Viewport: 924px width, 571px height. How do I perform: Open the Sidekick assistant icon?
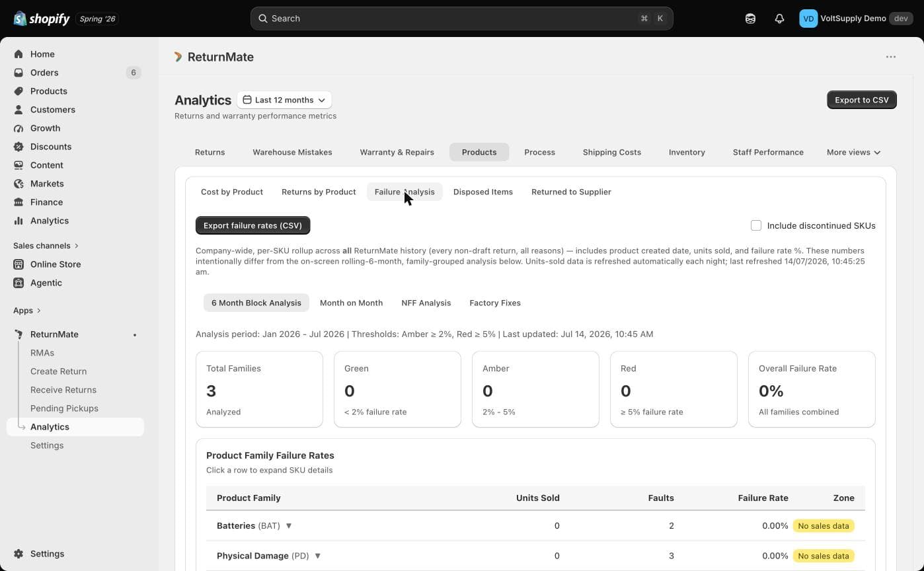(750, 19)
